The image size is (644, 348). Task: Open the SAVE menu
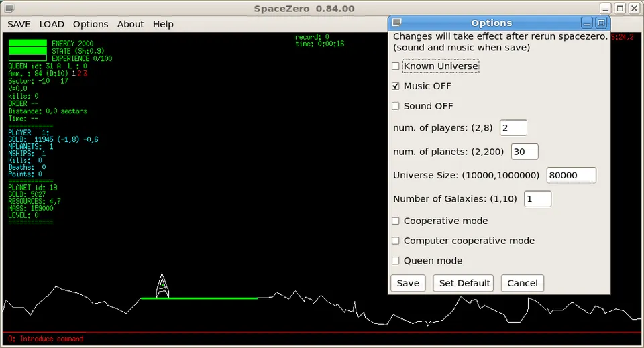coord(19,24)
